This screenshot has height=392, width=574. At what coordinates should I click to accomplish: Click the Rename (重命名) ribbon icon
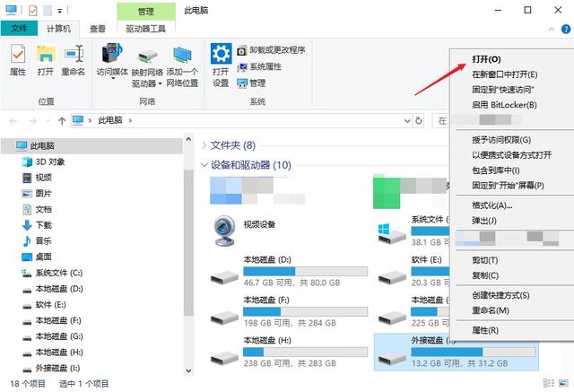click(x=74, y=54)
